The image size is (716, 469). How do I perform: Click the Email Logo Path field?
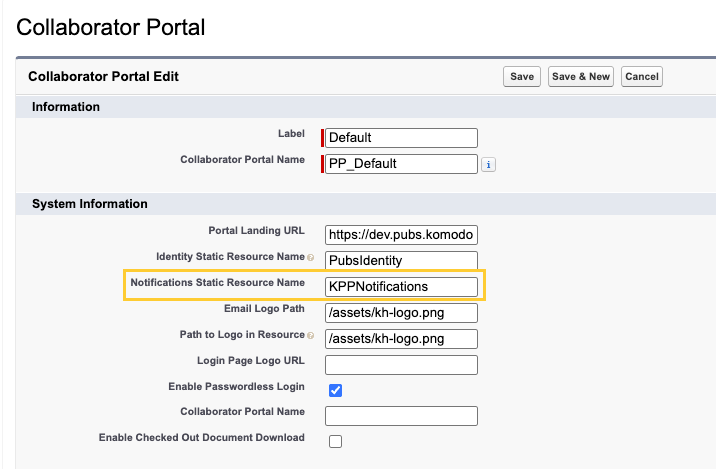pos(402,313)
